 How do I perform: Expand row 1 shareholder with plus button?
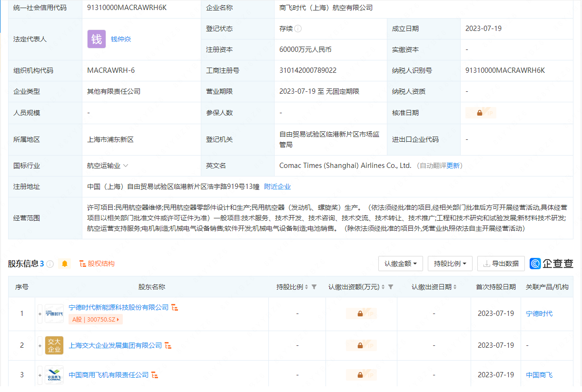[x=40, y=314]
